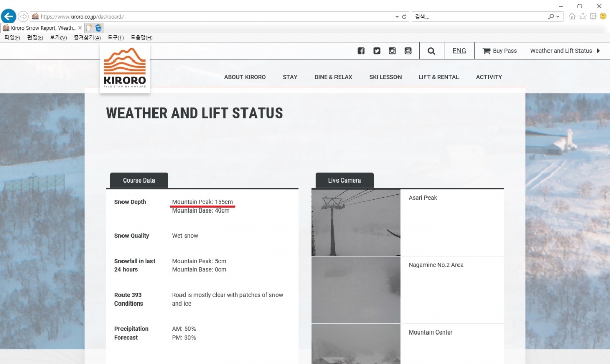Click the Microsoft Edge icon beside the tabs

tap(99, 28)
